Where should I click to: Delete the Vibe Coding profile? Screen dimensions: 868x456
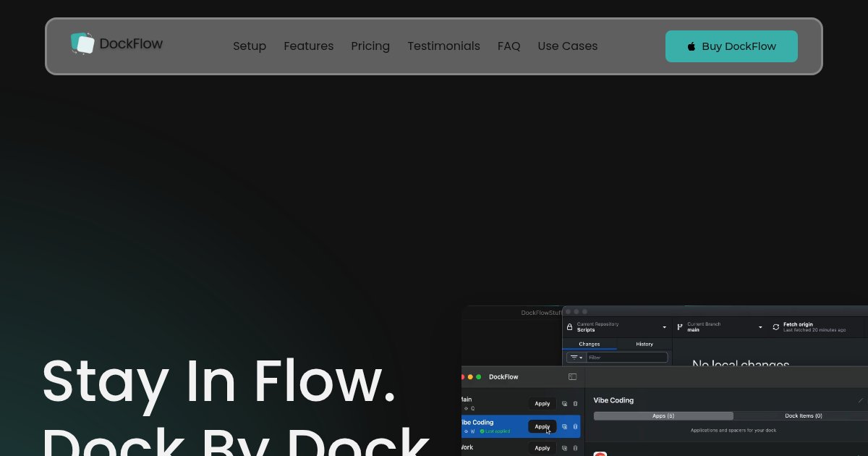coord(575,426)
